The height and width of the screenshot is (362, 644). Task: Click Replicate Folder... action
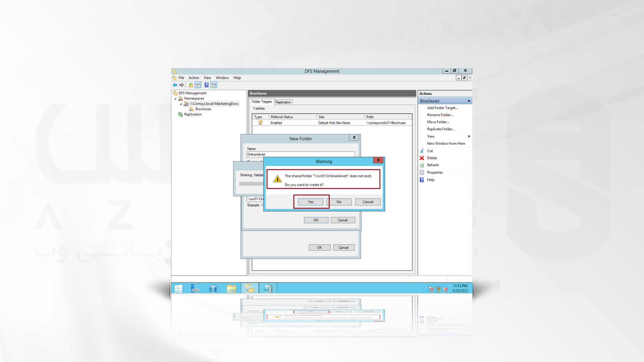tap(441, 129)
